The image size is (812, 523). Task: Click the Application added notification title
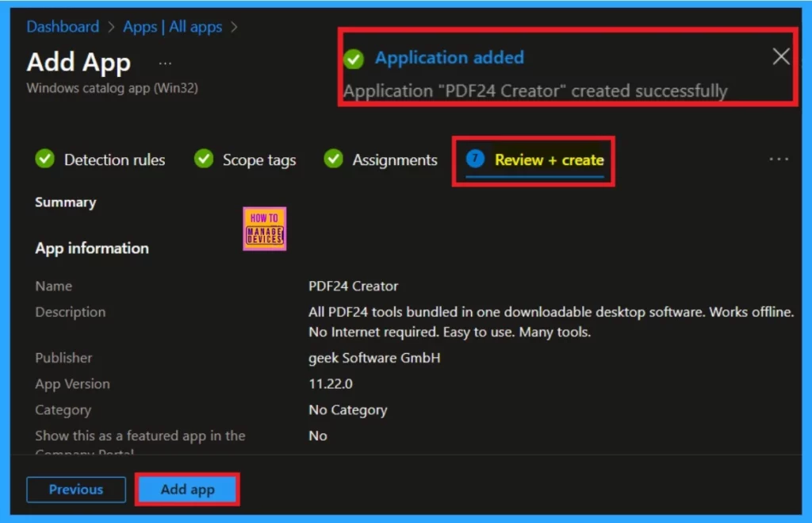pos(449,57)
